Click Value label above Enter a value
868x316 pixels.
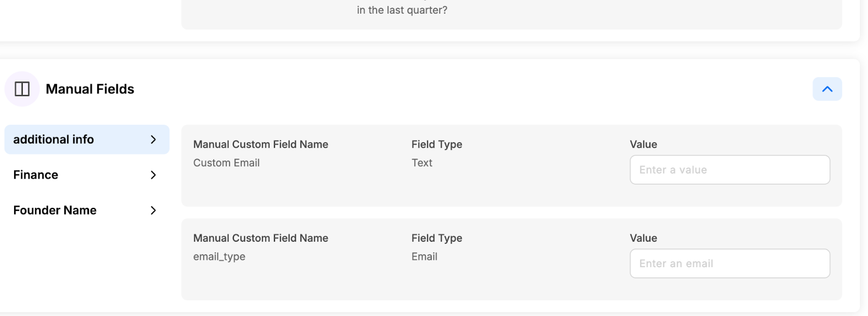pyautogui.click(x=643, y=144)
